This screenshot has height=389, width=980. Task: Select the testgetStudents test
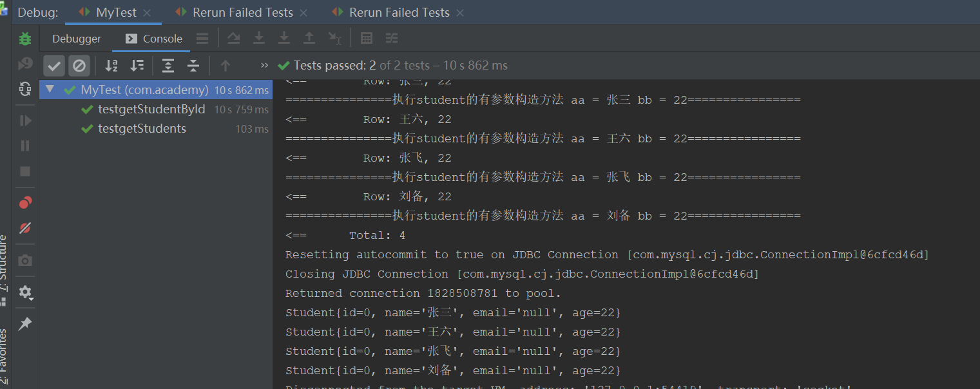click(x=142, y=129)
